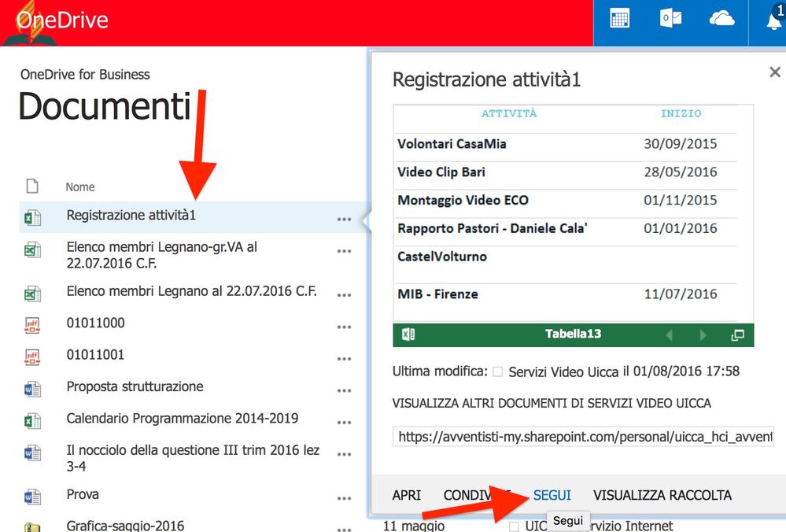Click the date 30/09/2015 in preview

(681, 144)
